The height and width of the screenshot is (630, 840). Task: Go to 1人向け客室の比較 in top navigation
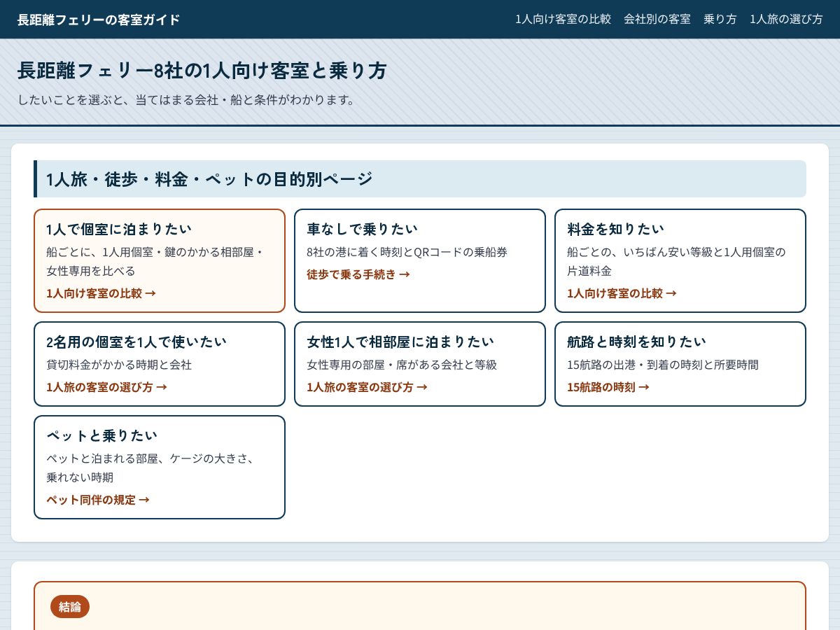563,20
